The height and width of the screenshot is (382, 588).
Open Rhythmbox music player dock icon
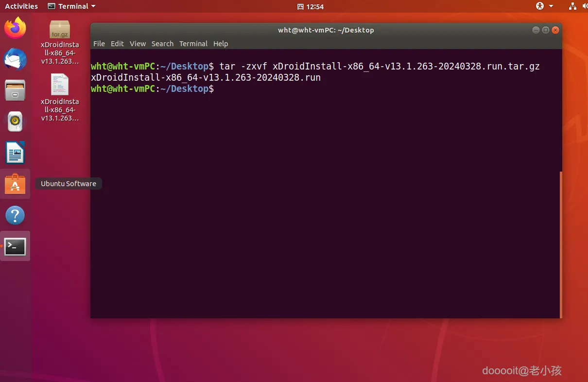[15, 122]
